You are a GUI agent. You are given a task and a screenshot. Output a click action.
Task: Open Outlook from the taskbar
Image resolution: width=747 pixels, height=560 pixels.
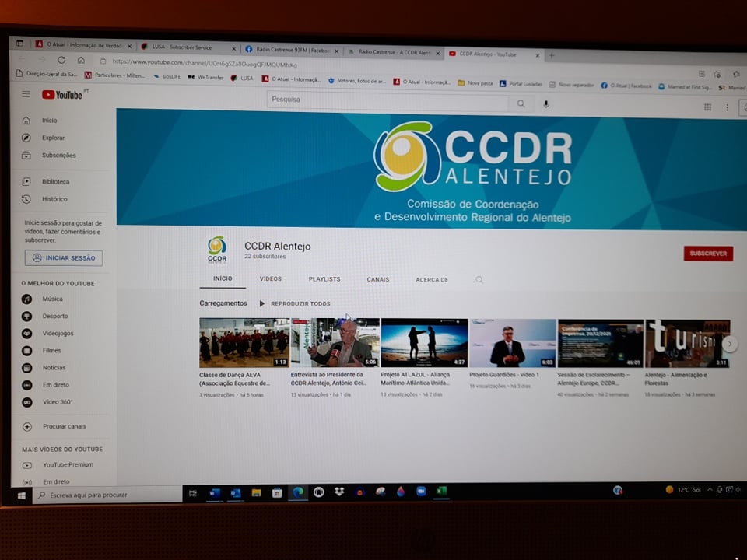[x=235, y=493]
